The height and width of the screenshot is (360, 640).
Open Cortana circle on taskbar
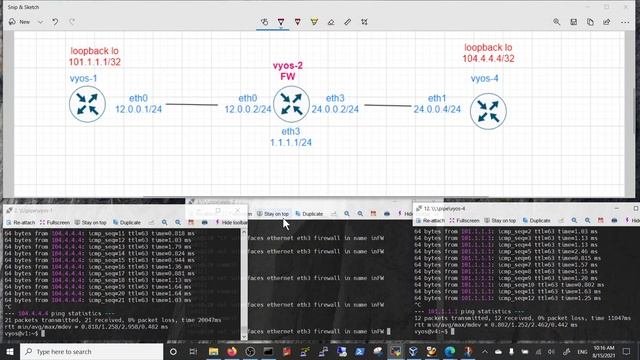(173, 351)
